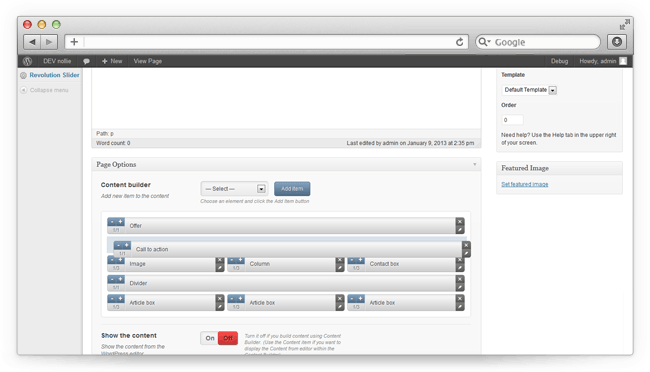650x372 pixels.
Task: Focus the Order number field
Action: (512, 120)
